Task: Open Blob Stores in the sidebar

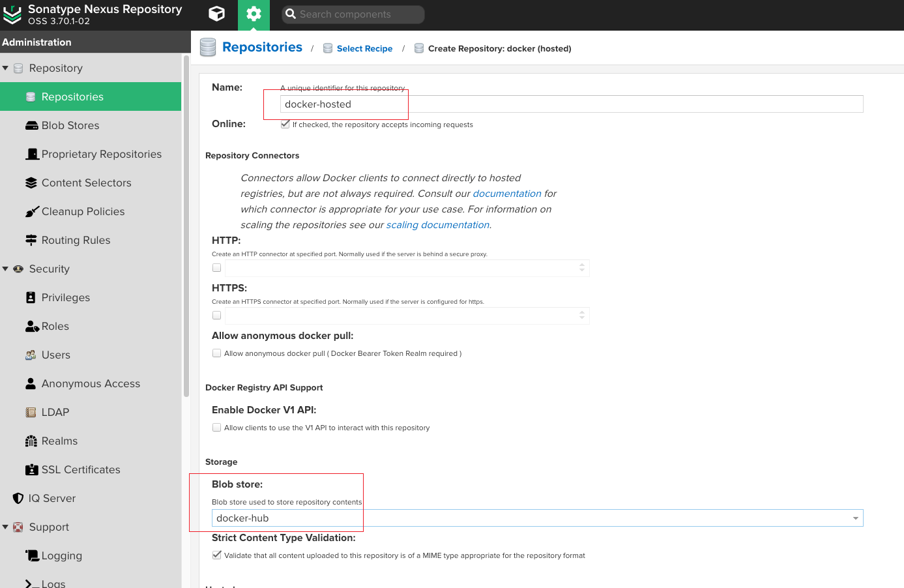Action: pyautogui.click(x=91, y=125)
